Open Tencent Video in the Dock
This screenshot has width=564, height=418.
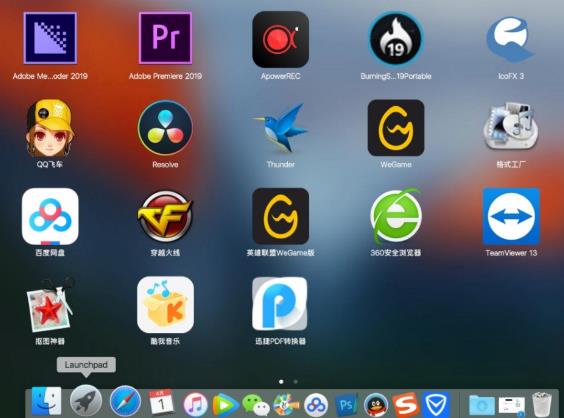pos(225,405)
